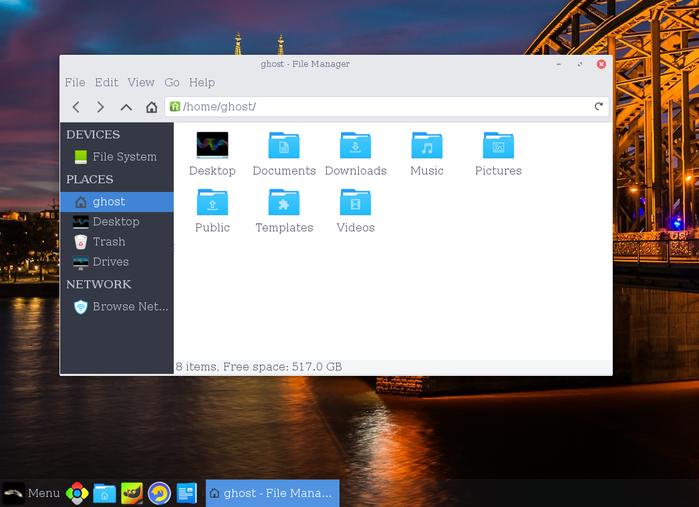The height and width of the screenshot is (507, 699).
Task: Click the Home icon in toolbar
Action: pyautogui.click(x=151, y=107)
